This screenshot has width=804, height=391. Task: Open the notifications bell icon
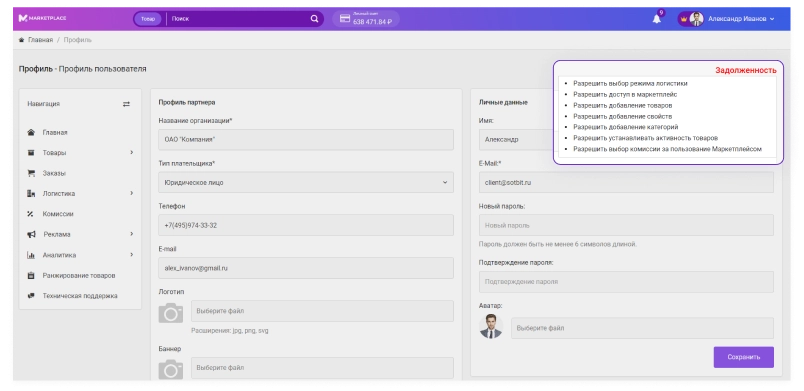(656, 19)
